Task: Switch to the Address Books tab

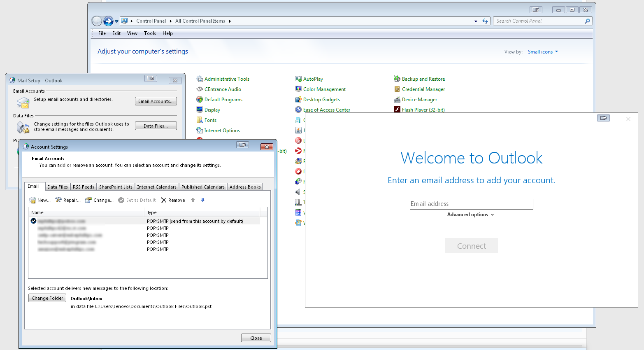Action: [245, 187]
